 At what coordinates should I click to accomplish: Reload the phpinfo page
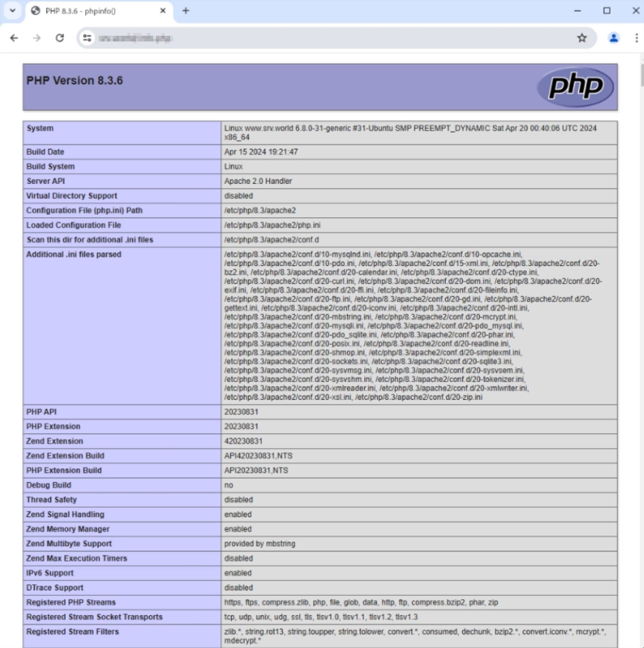[60, 38]
